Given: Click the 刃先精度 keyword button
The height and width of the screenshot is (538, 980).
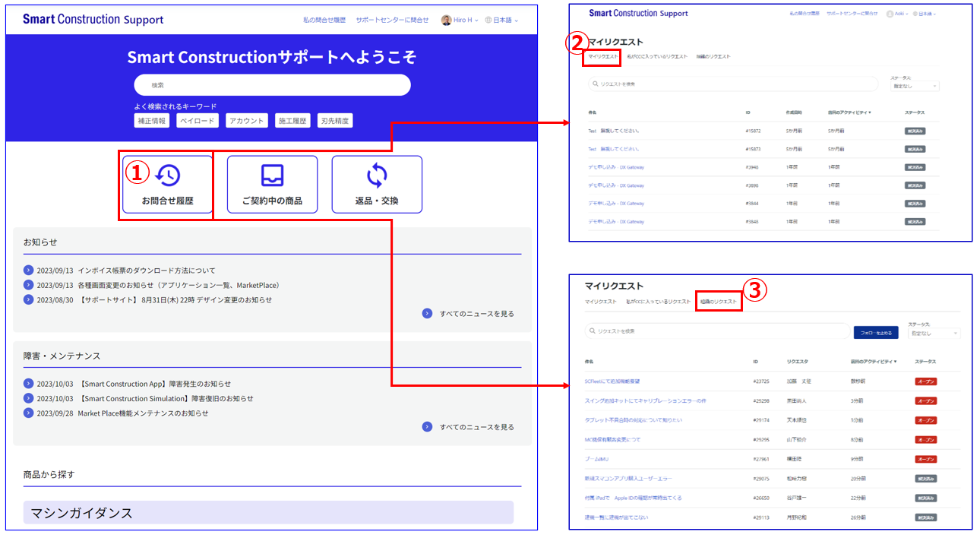Looking at the screenshot, I should pos(336,121).
